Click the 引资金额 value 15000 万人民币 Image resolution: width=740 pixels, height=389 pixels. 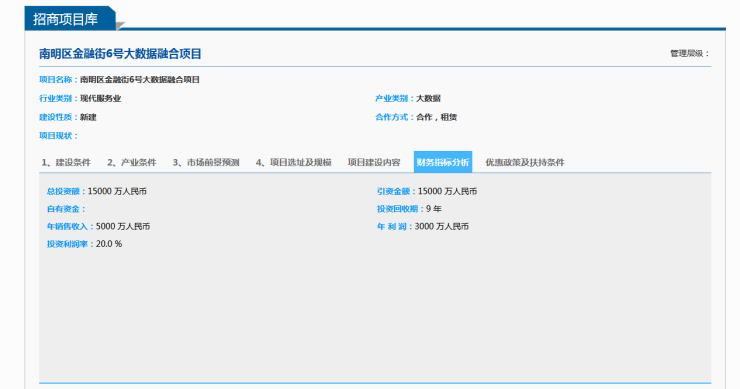[447, 191]
